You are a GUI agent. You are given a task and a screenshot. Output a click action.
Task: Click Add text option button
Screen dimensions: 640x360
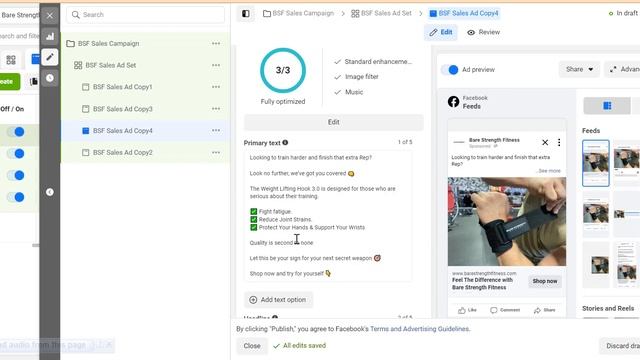point(278,300)
